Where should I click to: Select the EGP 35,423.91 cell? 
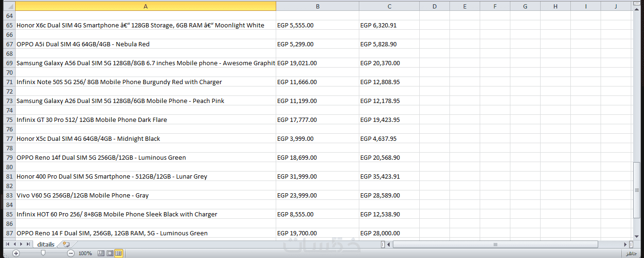[389, 176]
